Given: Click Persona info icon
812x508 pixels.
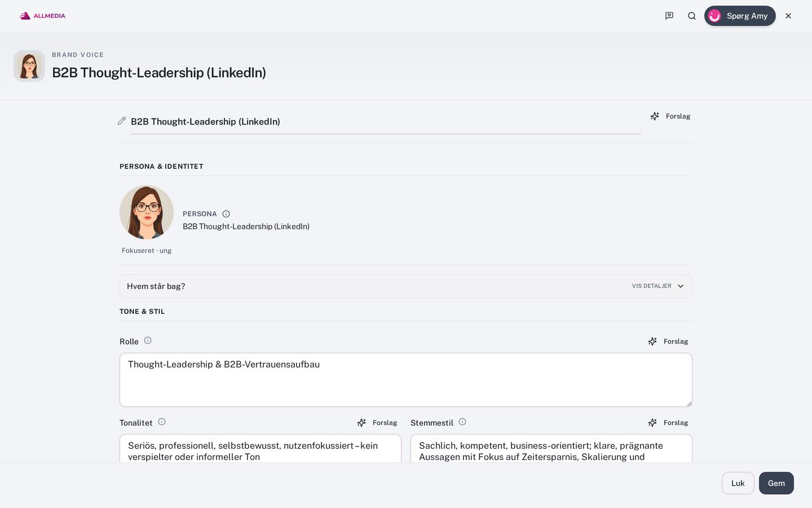Looking at the screenshot, I should pyautogui.click(x=226, y=214).
